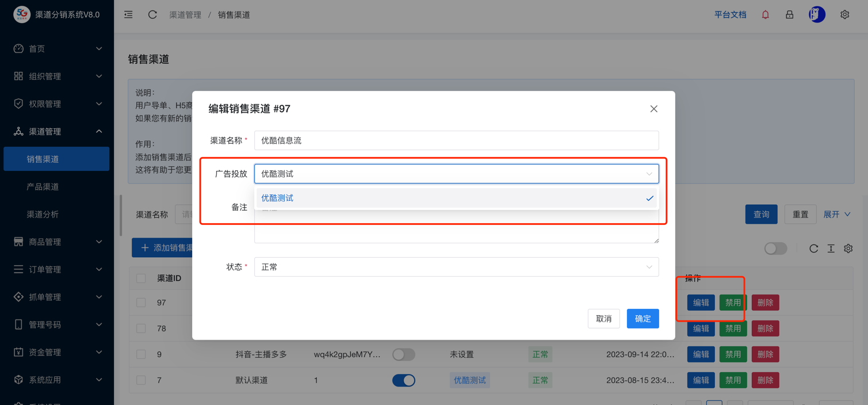Click the notification bell icon
Image resolution: width=868 pixels, height=405 pixels.
(x=765, y=15)
